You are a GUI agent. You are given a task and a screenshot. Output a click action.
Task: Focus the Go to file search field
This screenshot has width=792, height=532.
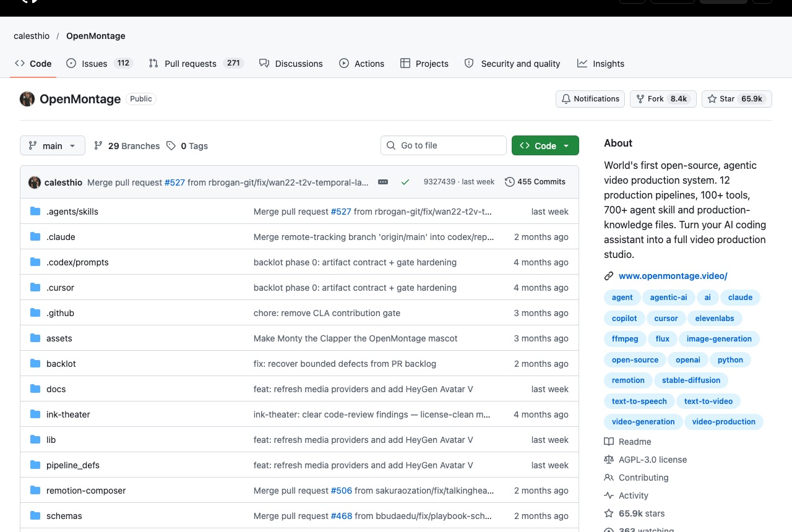(444, 146)
